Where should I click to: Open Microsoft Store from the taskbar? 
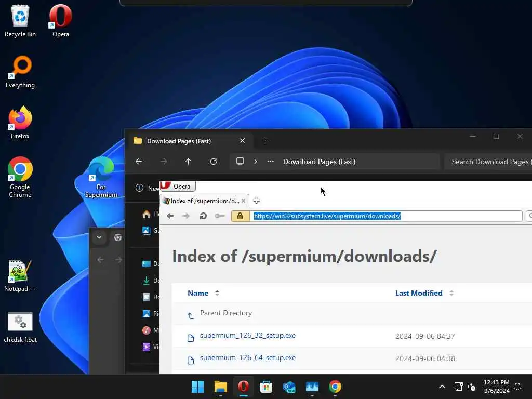coord(267,387)
